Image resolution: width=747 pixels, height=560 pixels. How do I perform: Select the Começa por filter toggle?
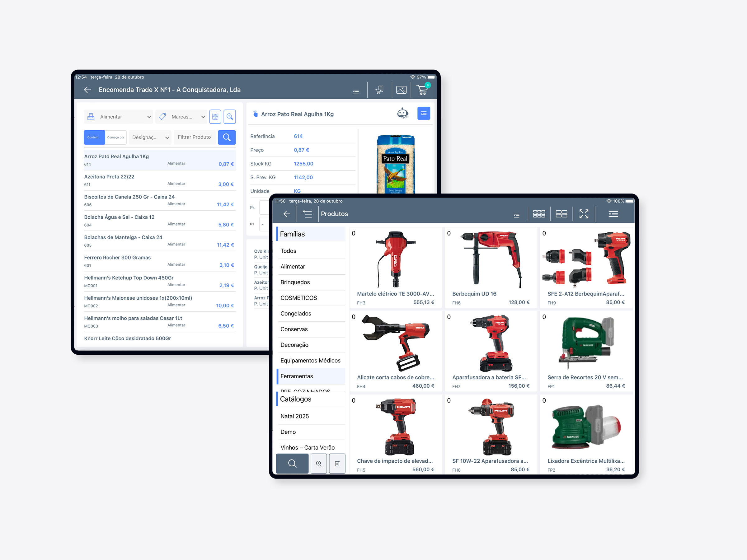pos(115,138)
